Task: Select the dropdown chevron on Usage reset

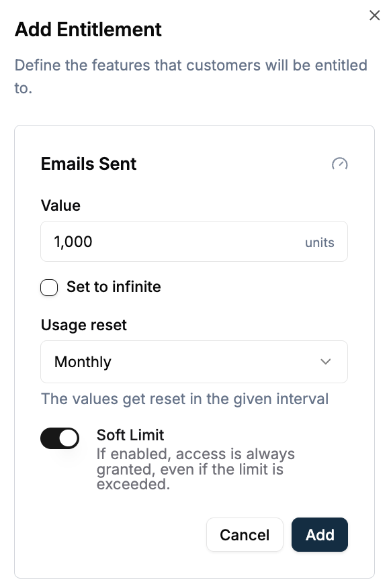Action: point(326,362)
